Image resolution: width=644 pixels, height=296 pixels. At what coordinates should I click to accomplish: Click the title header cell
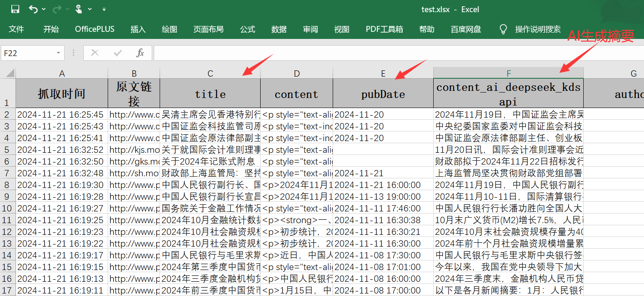pos(210,93)
